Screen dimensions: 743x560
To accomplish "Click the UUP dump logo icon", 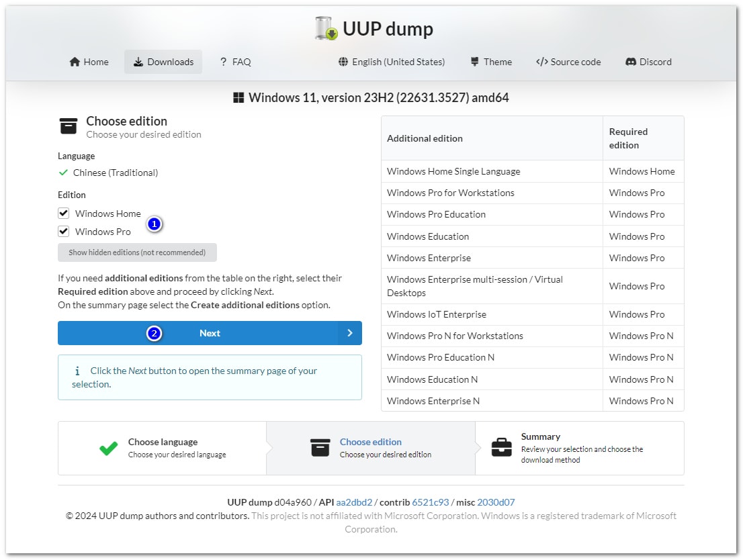I will (326, 28).
